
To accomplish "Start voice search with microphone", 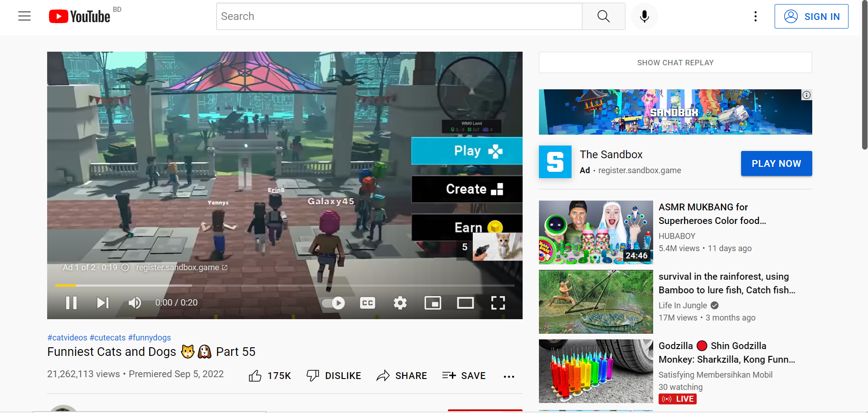I will [644, 16].
